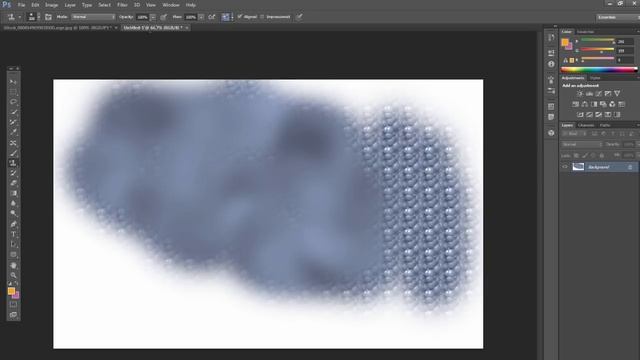Pick a color from the spectrum ramp

[x=599, y=70]
